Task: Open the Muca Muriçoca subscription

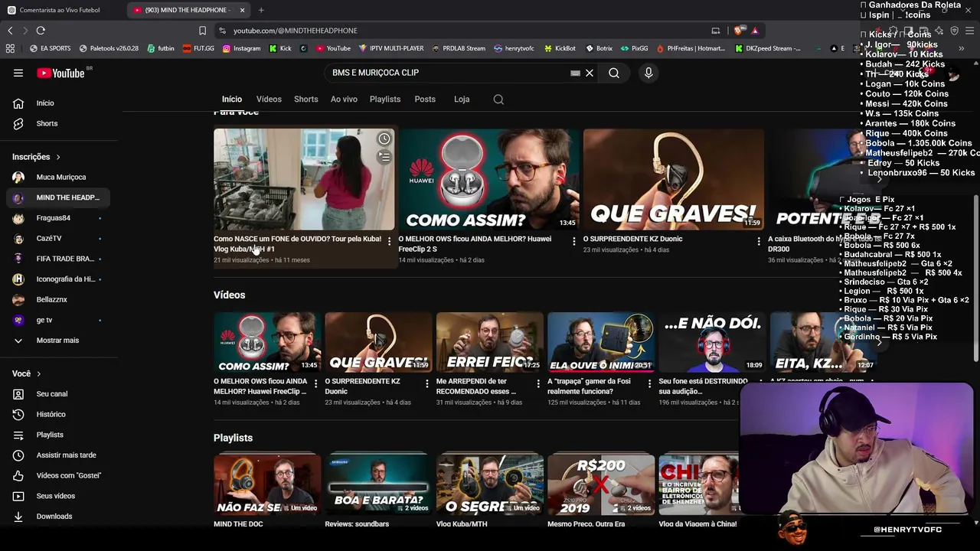Action: (x=57, y=178)
